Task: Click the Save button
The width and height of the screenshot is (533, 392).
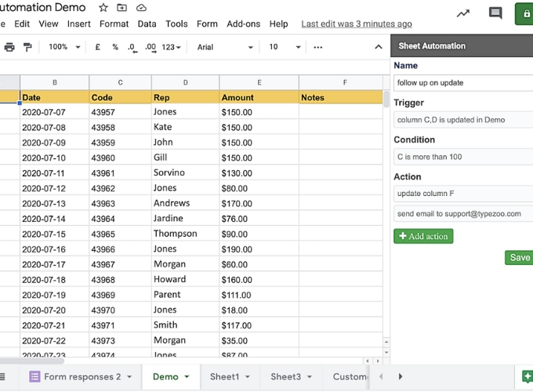Action: pyautogui.click(x=519, y=257)
